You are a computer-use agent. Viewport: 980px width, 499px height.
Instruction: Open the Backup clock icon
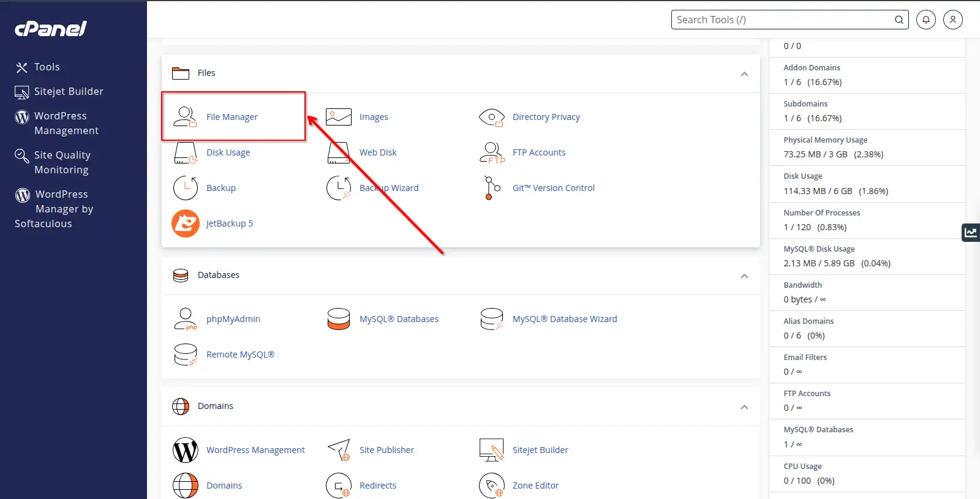[185, 188]
